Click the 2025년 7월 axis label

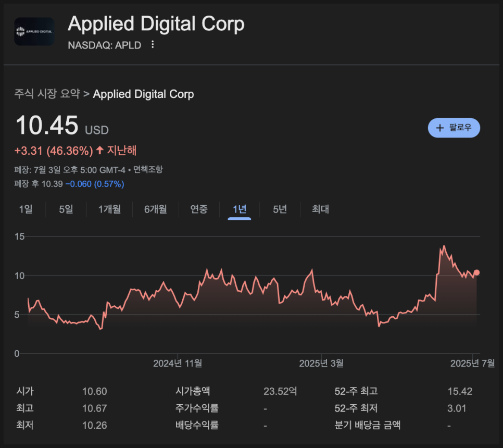(472, 363)
